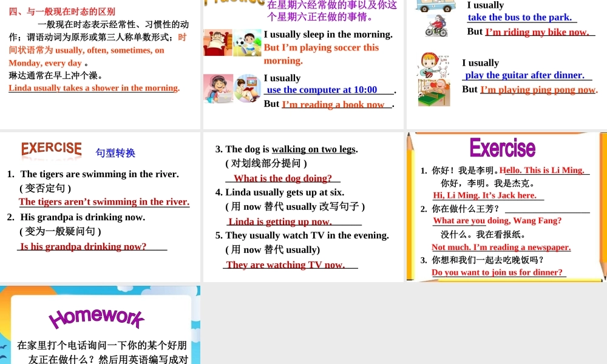
Task: Select answer 'What is the dog doing?'
Action: [x=283, y=178]
